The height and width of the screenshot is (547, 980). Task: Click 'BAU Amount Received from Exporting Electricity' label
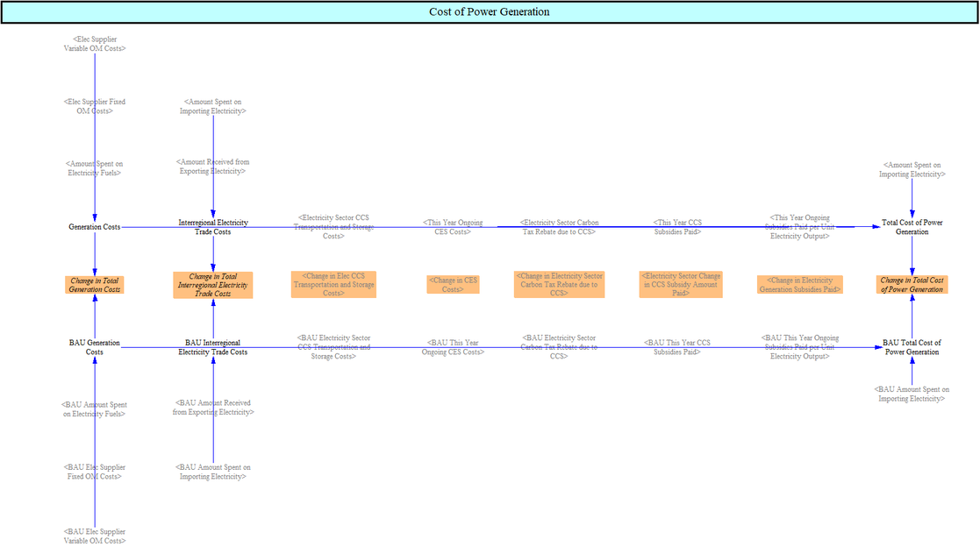(213, 408)
